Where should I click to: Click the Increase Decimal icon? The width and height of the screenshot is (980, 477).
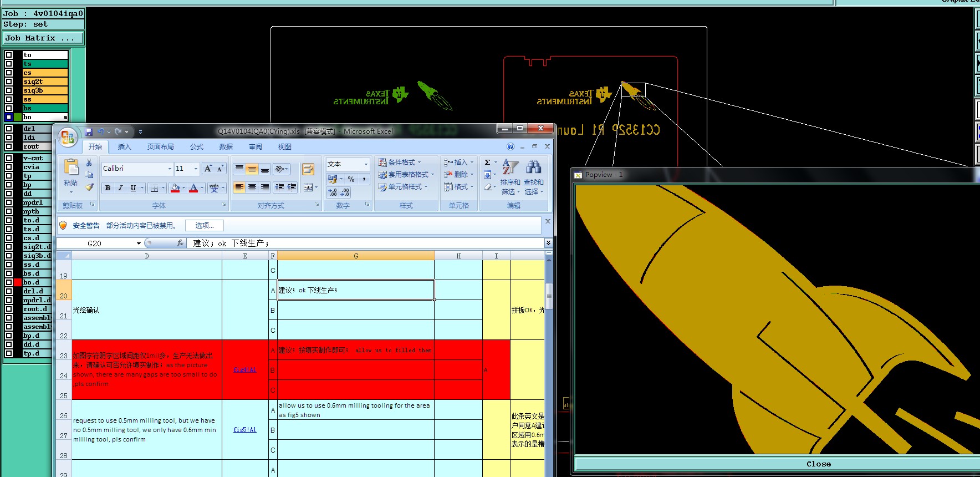point(333,192)
